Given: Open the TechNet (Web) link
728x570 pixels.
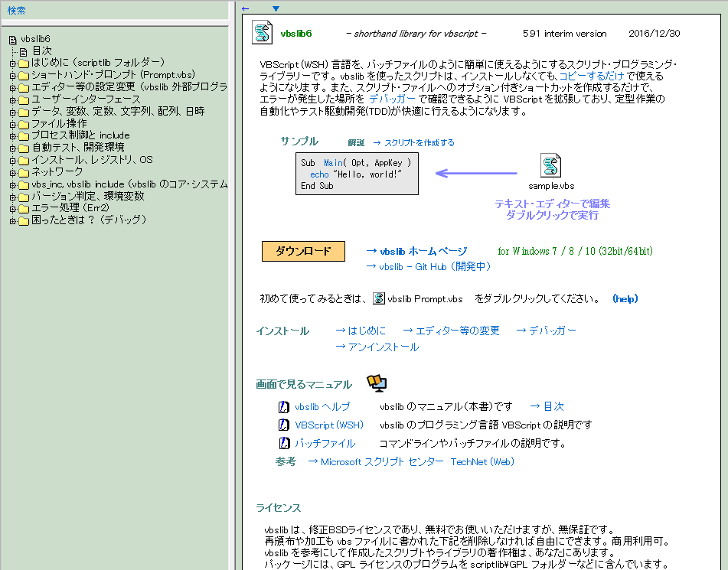Looking at the screenshot, I should pos(482,462).
